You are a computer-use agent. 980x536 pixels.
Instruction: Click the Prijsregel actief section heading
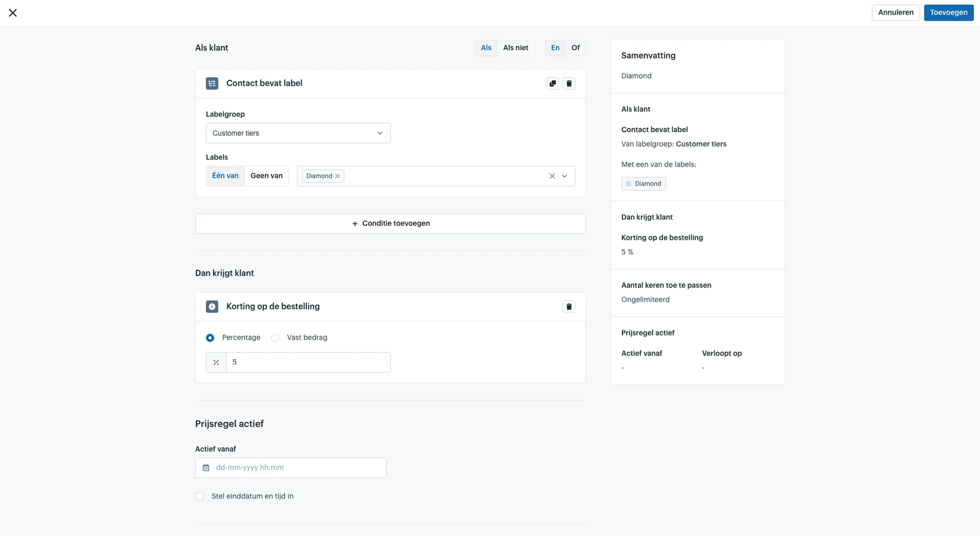coord(229,424)
